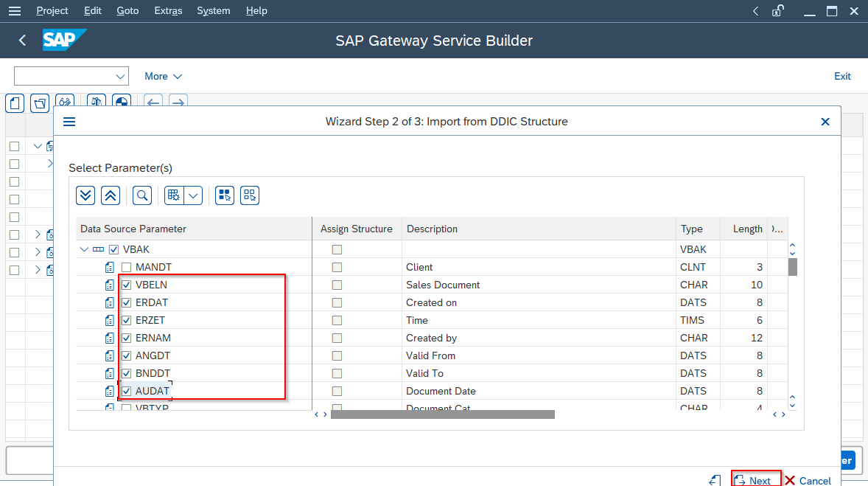Click the Create project page icon
This screenshot has width=868, height=486.
click(15, 103)
